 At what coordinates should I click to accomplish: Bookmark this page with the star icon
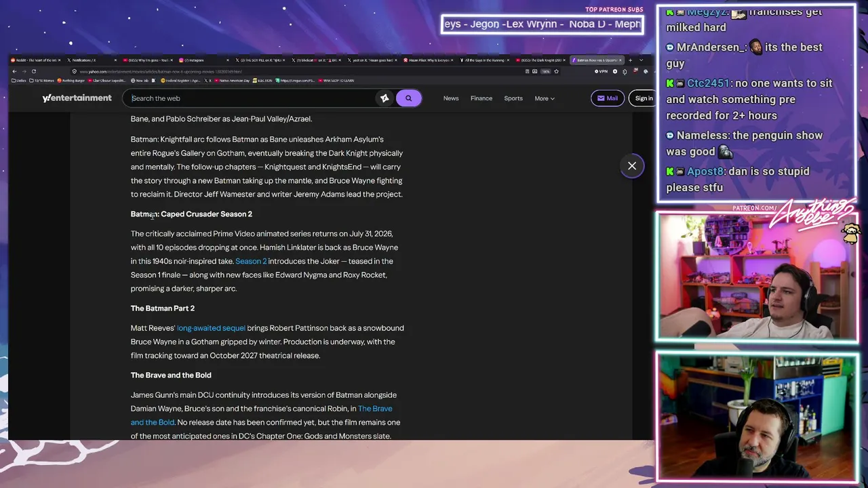pos(556,71)
